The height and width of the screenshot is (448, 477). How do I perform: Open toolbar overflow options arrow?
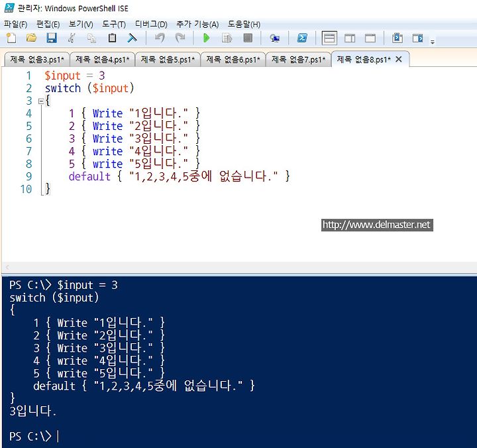click(433, 42)
